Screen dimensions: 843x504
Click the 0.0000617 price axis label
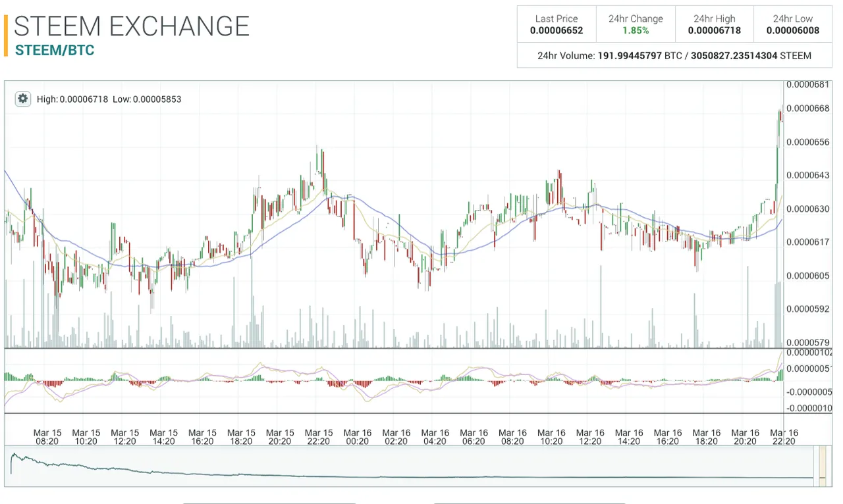tap(807, 241)
